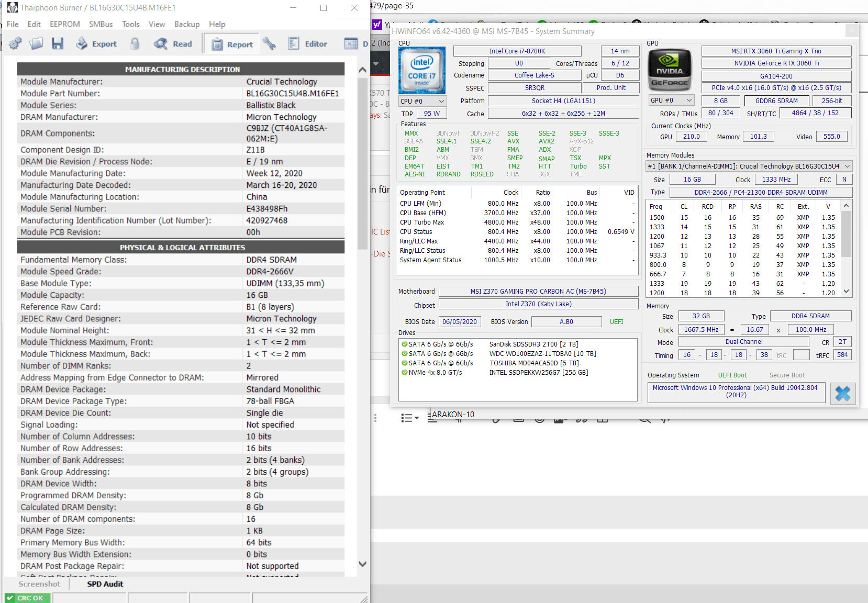
Task: Click the Dual-Channel memory mode field
Action: (744, 342)
